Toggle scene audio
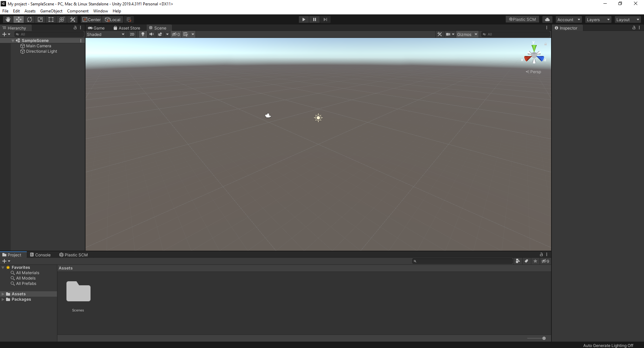Image resolution: width=644 pixels, height=348 pixels. pos(152,34)
